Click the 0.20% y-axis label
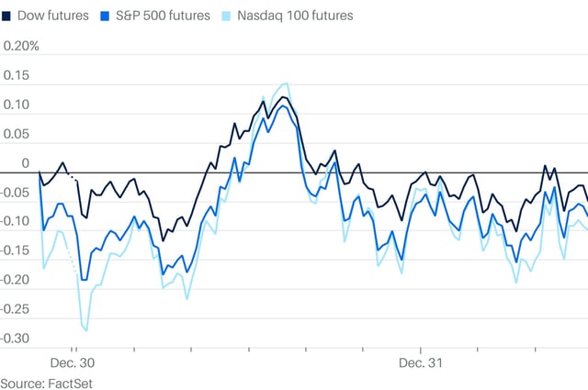588x390 pixels. pos(21,46)
